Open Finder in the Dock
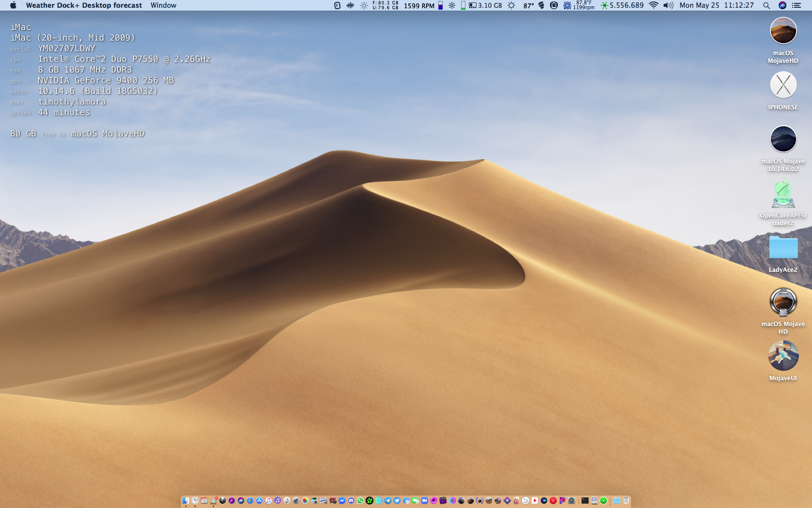812x508 pixels. pos(186,501)
